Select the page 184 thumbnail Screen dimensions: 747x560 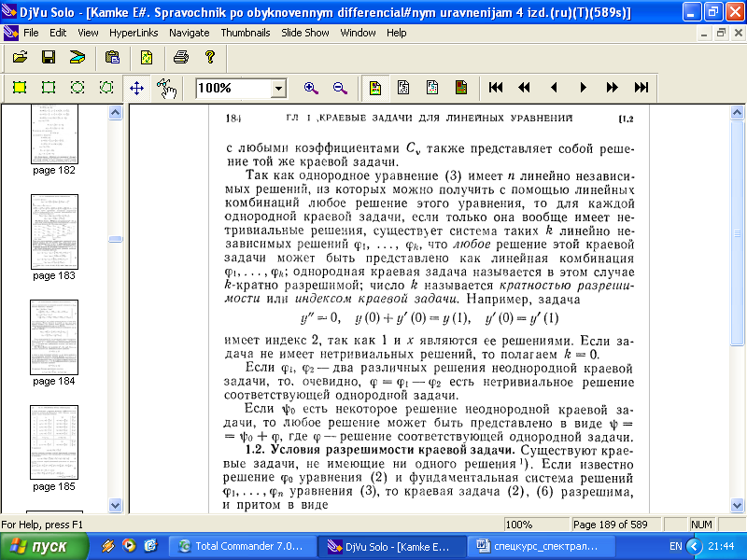coord(54,337)
